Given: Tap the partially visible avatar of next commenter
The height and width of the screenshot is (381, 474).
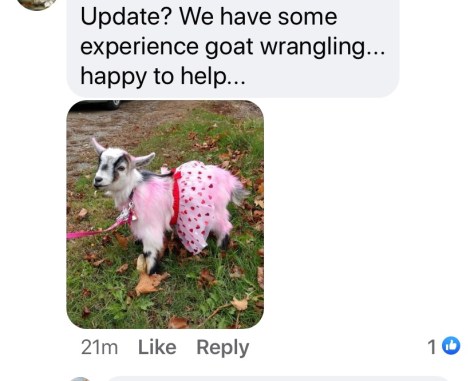Looking at the screenshot, I should click(80, 379).
